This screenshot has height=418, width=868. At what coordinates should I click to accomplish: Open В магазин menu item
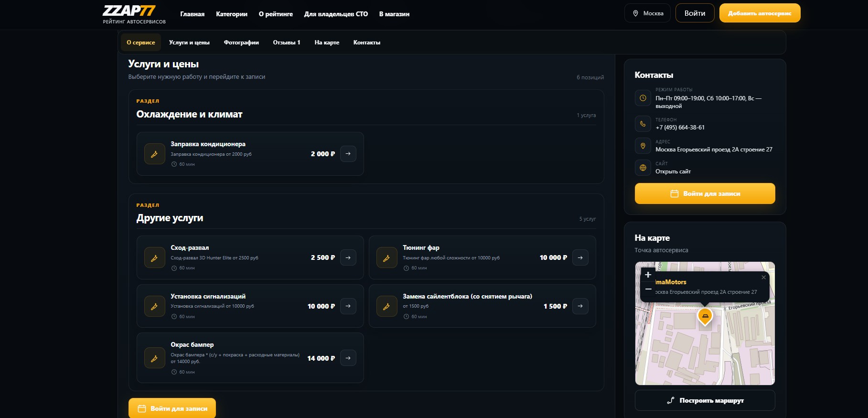(394, 14)
